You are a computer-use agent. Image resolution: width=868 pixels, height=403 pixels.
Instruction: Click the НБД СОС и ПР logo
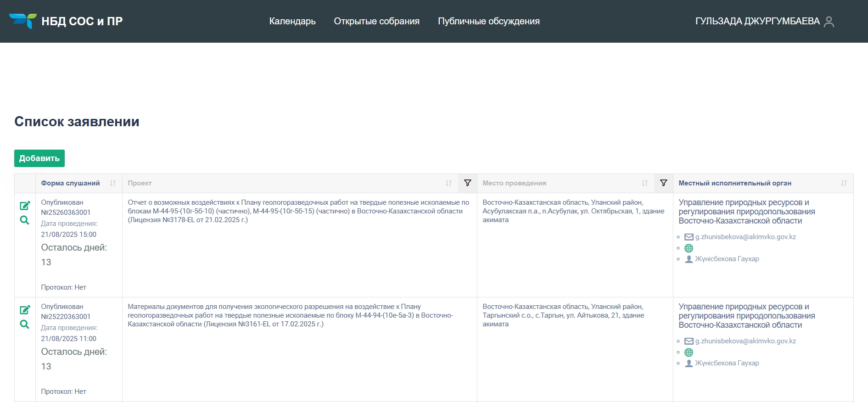pyautogui.click(x=66, y=21)
